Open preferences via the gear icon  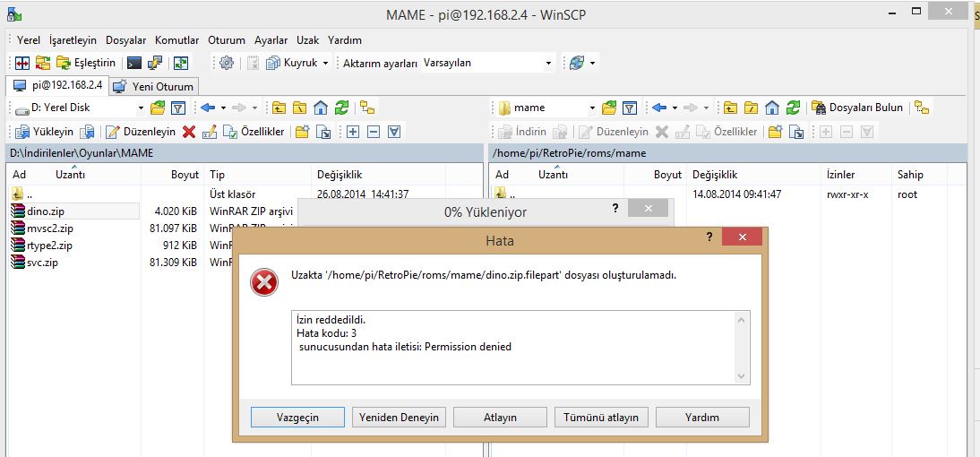227,63
